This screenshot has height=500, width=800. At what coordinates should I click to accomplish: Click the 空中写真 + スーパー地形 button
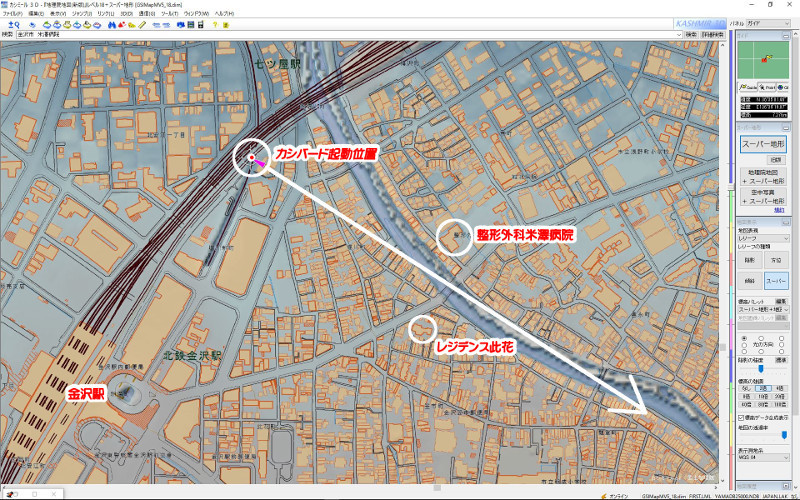point(763,196)
